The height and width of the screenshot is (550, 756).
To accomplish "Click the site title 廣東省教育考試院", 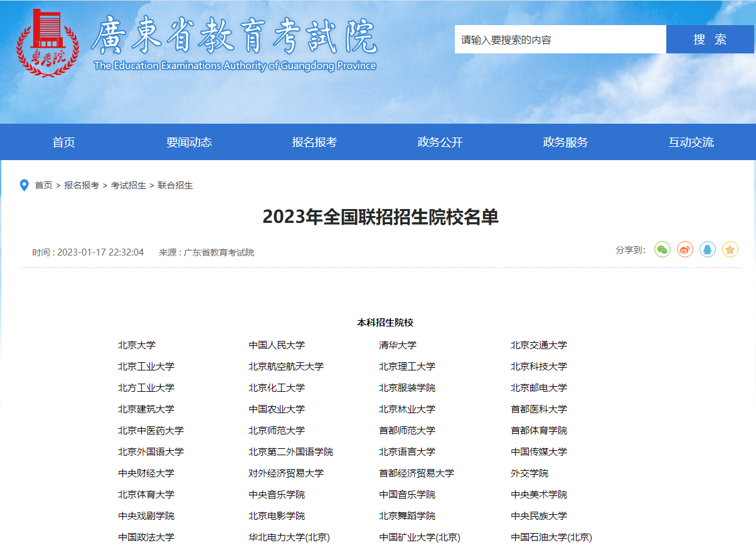I will coord(233,36).
